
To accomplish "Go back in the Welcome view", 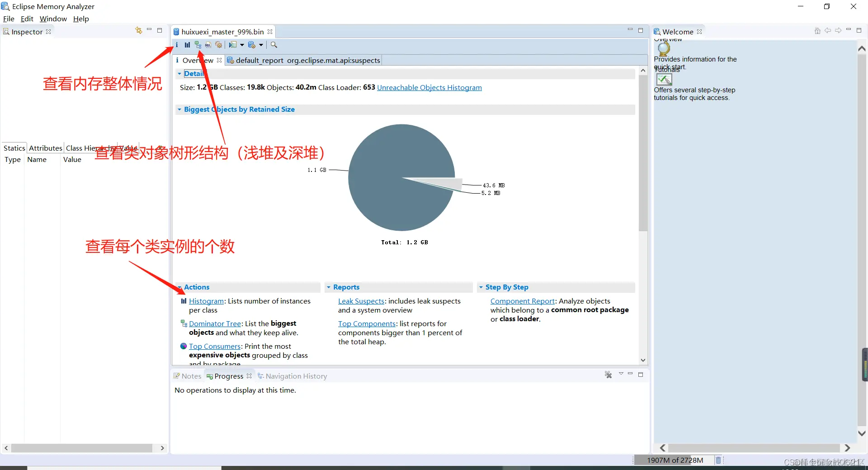I will (x=828, y=30).
